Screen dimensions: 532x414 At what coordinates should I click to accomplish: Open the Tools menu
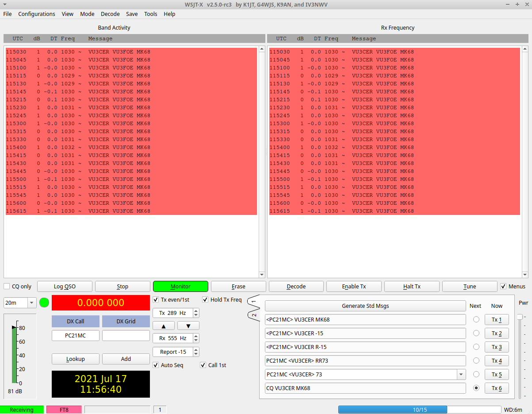151,14
